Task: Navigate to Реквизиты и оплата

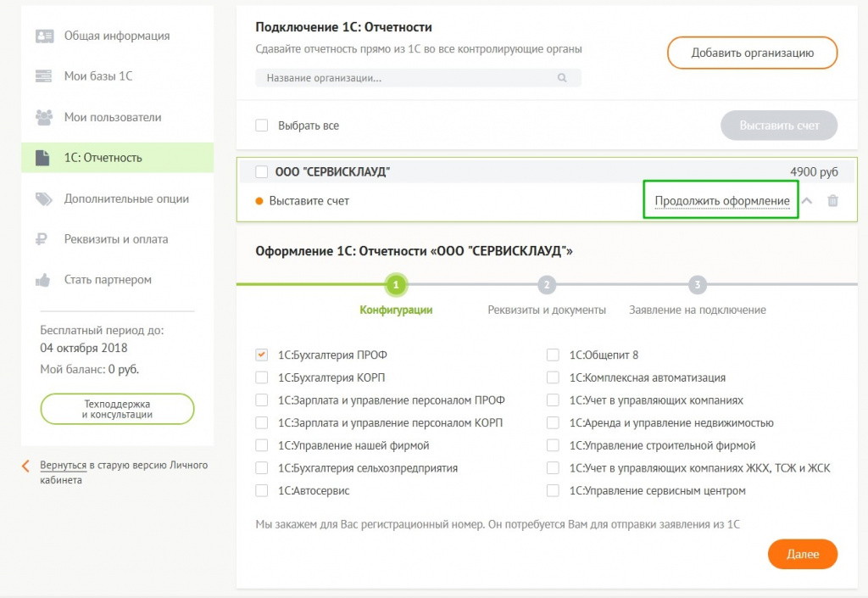Action: (x=117, y=239)
